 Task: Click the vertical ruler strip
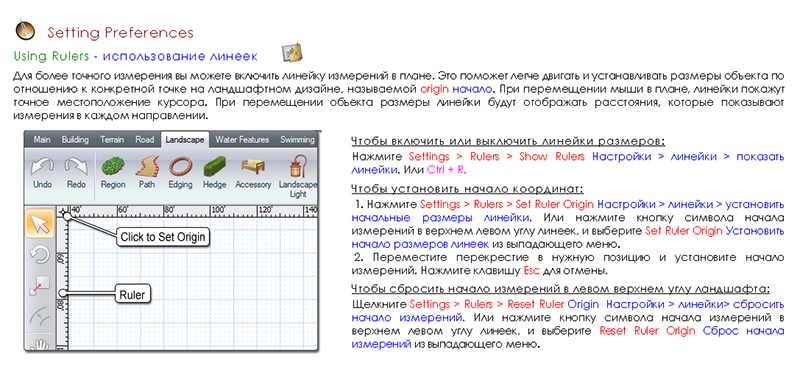[x=63, y=282]
